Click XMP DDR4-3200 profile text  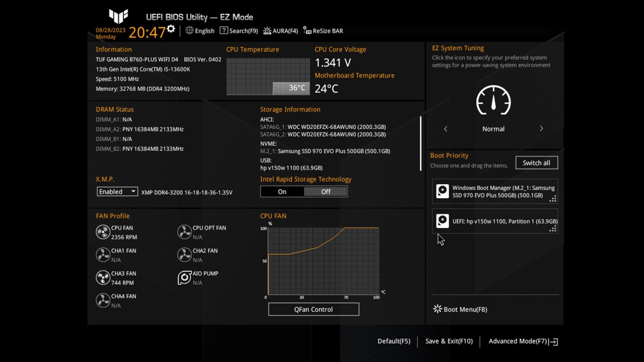coord(187,192)
